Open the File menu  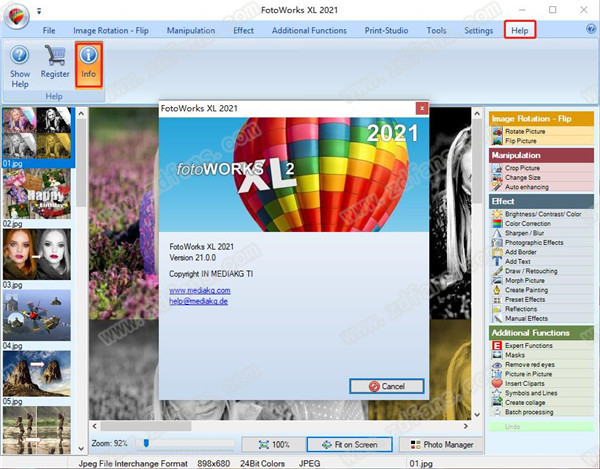point(49,30)
